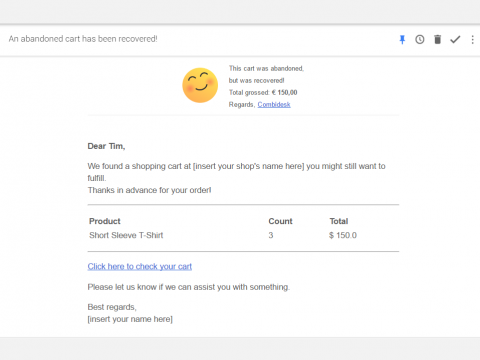Click the $ 150.0 total value
The height and width of the screenshot is (360, 480).
(343, 235)
